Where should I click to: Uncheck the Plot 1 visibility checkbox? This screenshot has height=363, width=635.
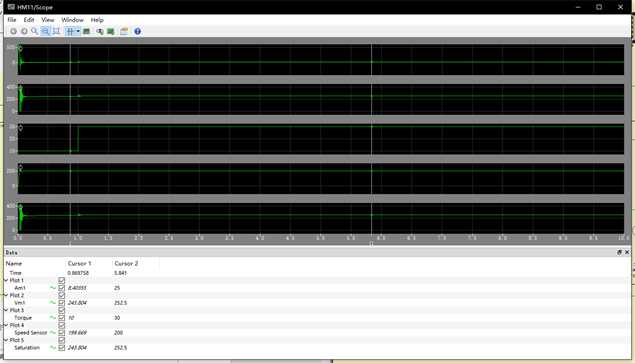(62, 280)
